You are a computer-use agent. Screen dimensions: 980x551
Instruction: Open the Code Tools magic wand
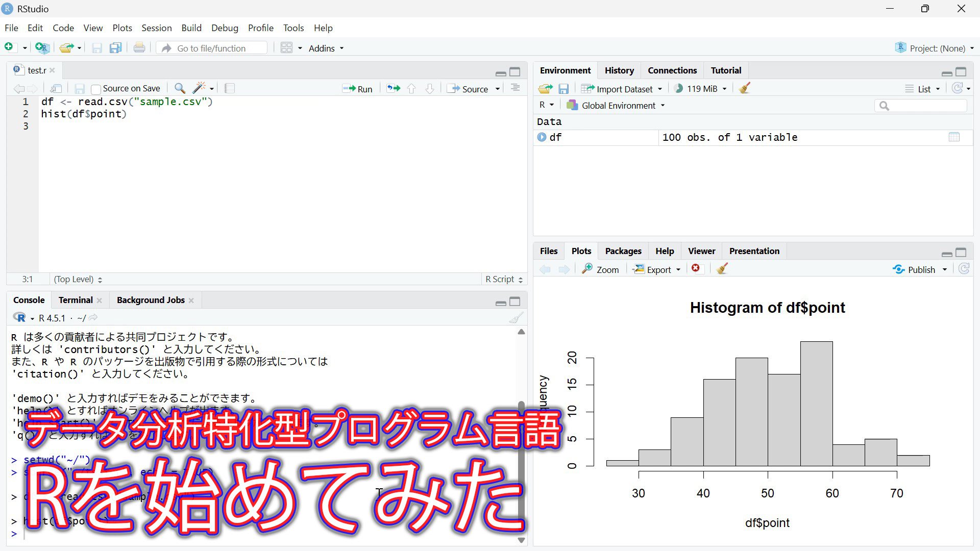200,88
